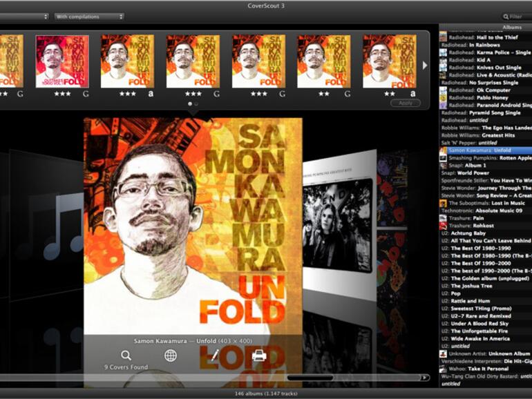Select U2: Pop in the album list
Viewport: 532px width, 399px height.
[x=486, y=293]
